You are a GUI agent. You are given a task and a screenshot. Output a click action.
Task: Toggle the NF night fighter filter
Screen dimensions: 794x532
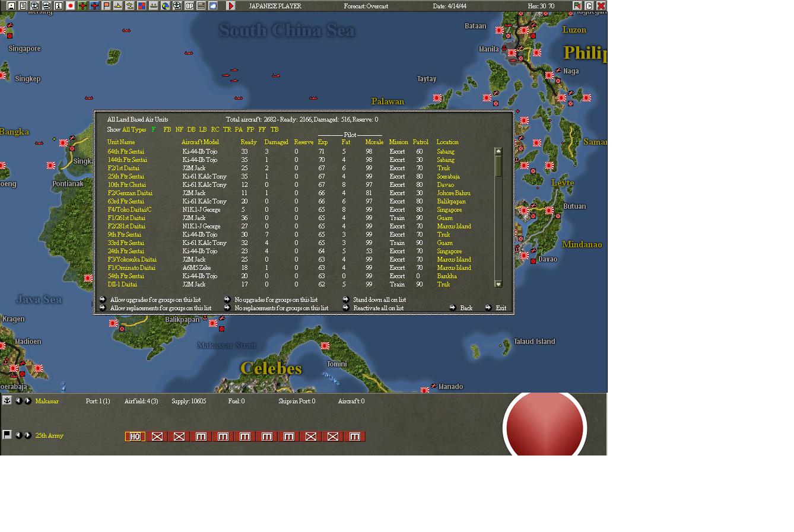point(179,129)
